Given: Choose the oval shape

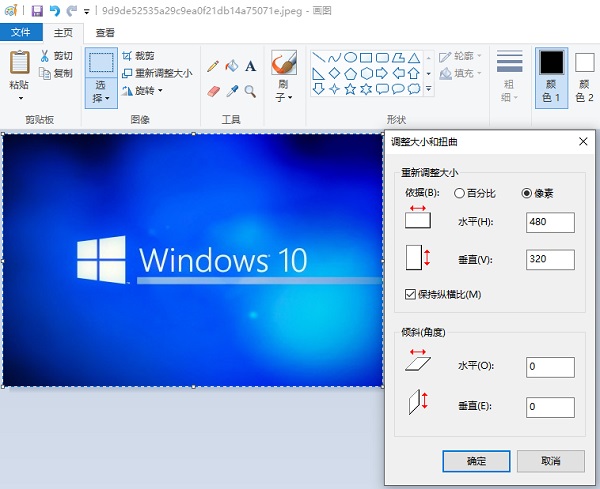Looking at the screenshot, I should [x=351, y=58].
